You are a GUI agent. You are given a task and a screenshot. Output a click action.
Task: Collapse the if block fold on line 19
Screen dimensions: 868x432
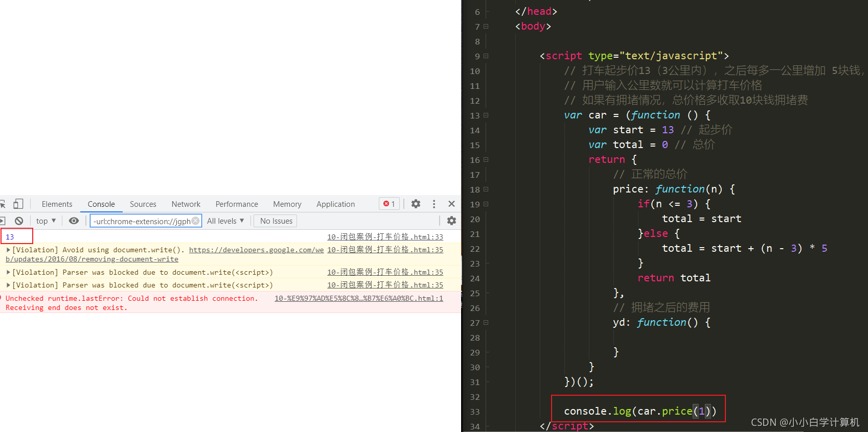pyautogui.click(x=486, y=204)
